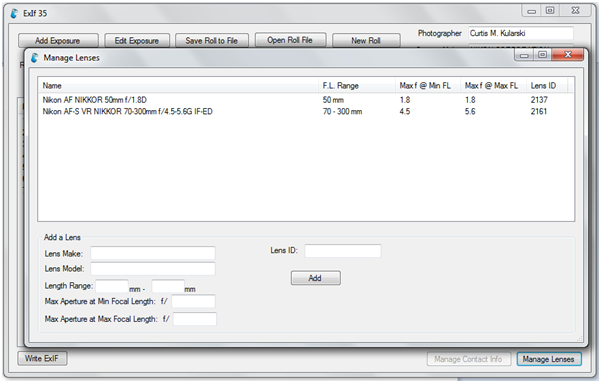Select the Nikon AF NIKKOR 50mm f/1.8D row
601x383 pixels.
point(306,100)
